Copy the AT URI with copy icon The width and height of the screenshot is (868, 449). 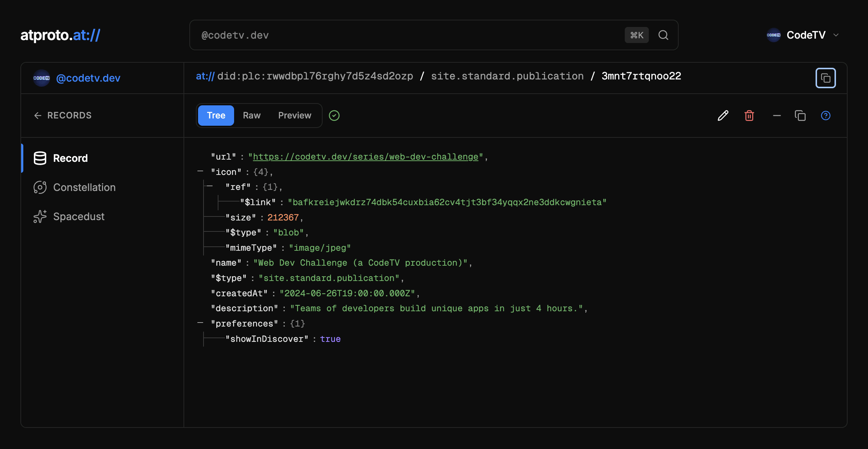826,78
